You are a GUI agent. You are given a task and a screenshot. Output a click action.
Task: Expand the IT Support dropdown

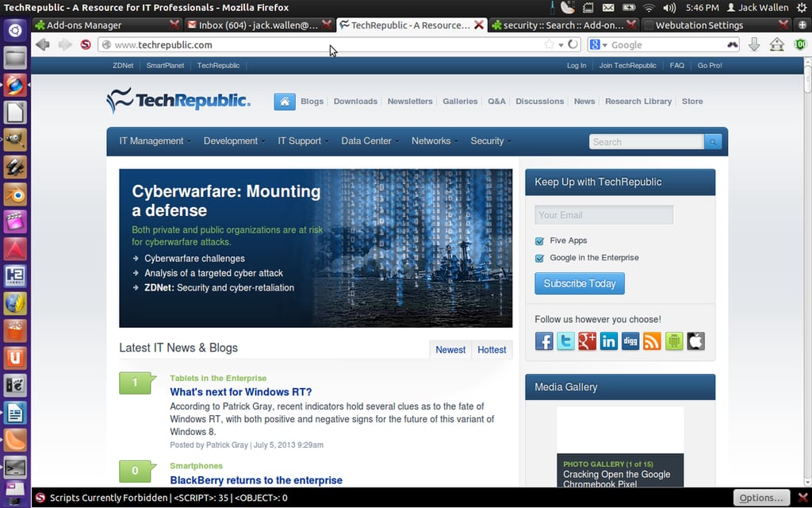(x=303, y=141)
